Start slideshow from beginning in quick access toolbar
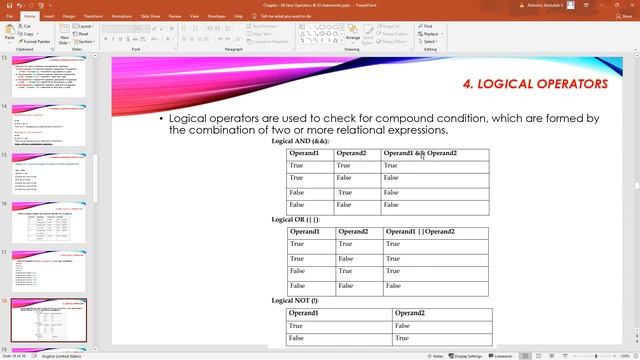640x360 pixels. [x=41, y=6]
